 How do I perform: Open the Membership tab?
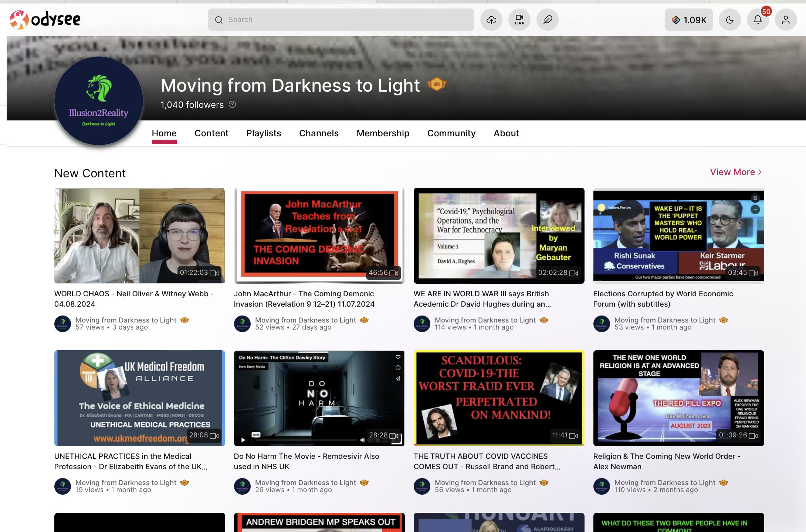click(x=383, y=133)
